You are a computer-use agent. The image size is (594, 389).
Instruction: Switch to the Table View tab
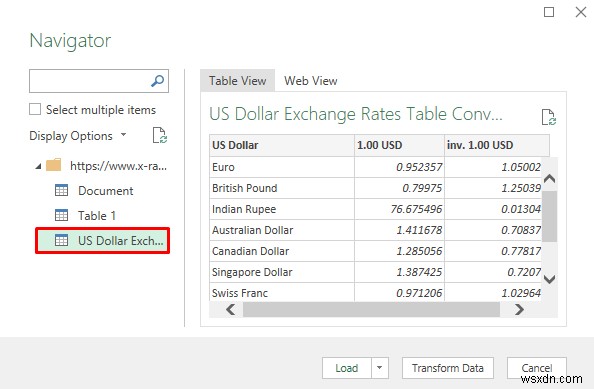pyautogui.click(x=238, y=81)
